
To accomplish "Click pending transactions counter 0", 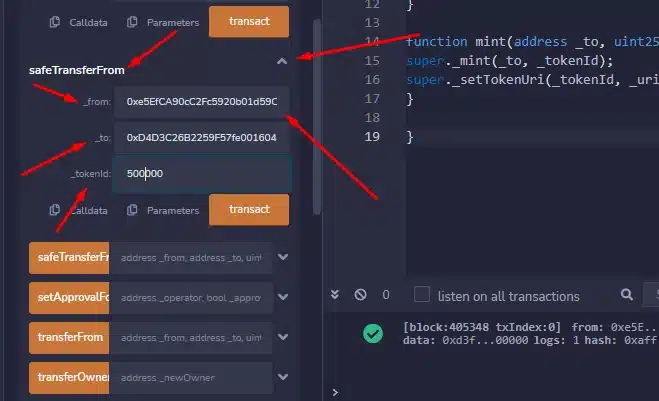I will click(x=386, y=295).
